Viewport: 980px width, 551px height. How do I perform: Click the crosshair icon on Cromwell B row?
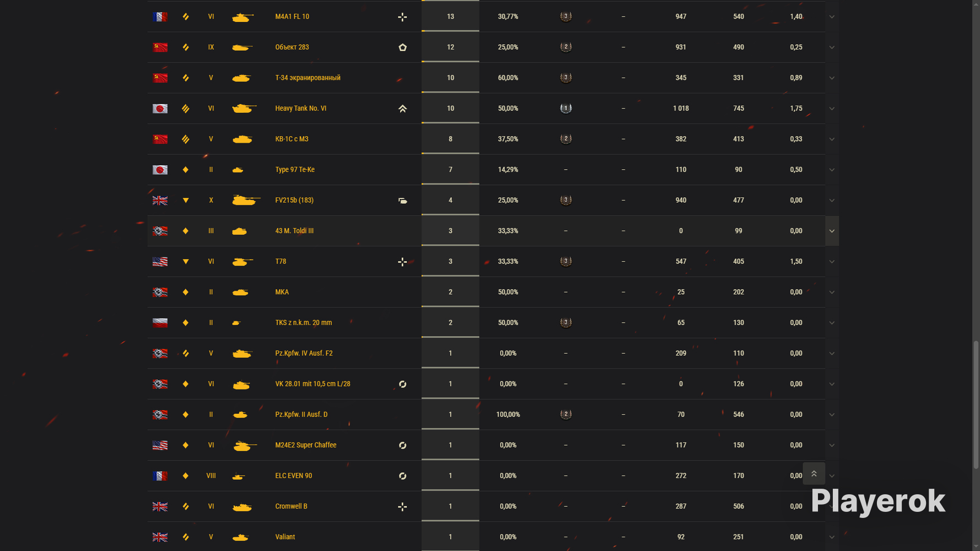tap(402, 506)
